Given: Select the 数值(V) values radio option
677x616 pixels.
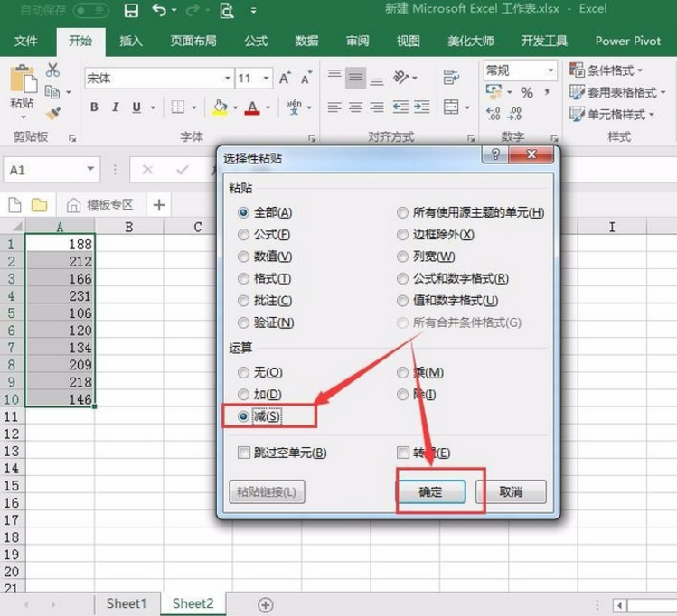Looking at the screenshot, I should click(242, 257).
